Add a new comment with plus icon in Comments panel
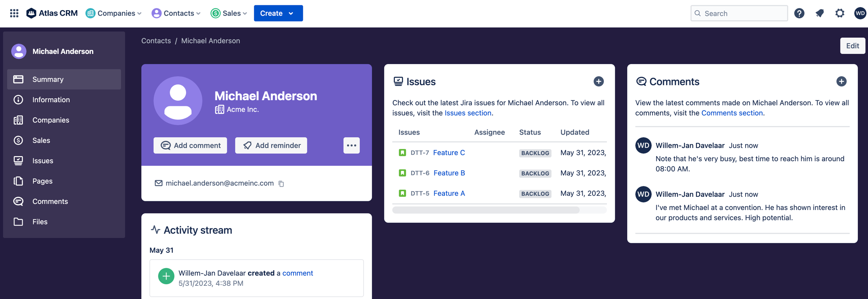The height and width of the screenshot is (299, 868). pos(841,81)
